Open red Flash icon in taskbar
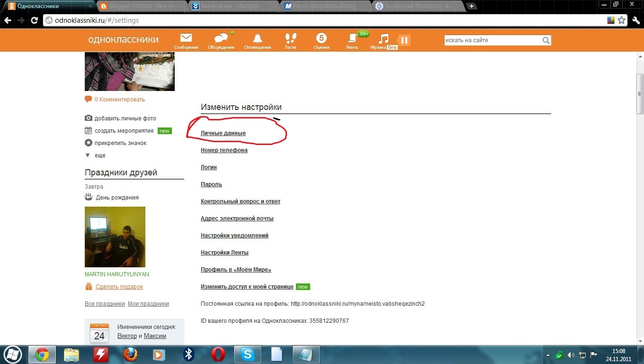The width and height of the screenshot is (644, 364). point(101,355)
